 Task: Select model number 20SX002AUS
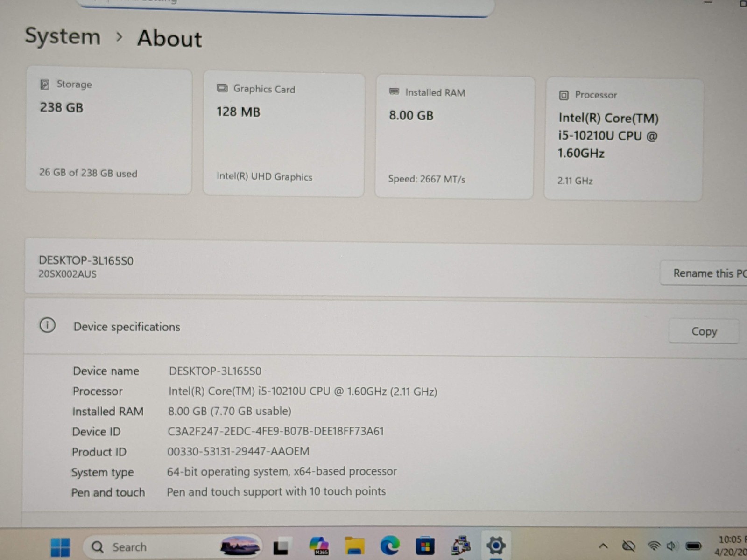coord(67,274)
